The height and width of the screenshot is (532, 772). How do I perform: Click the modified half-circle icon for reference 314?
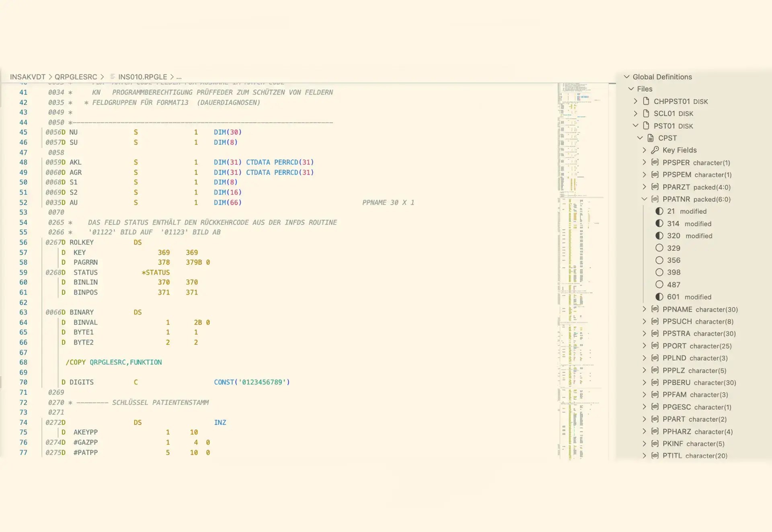pos(659,224)
